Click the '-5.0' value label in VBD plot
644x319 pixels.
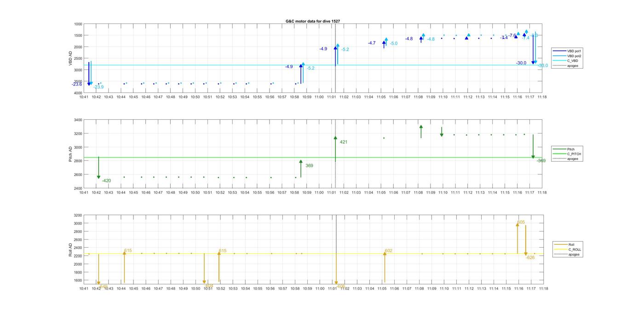394,44
